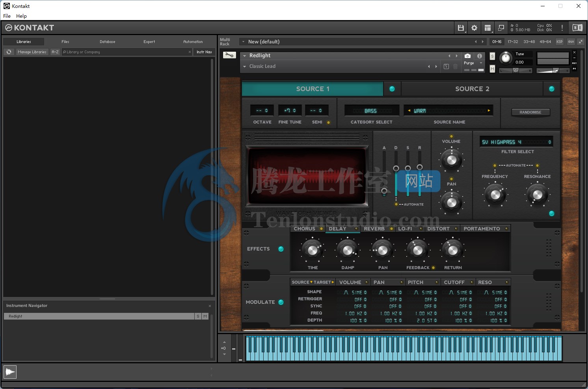
Task: Clear the library search field X
Action: 190,52
